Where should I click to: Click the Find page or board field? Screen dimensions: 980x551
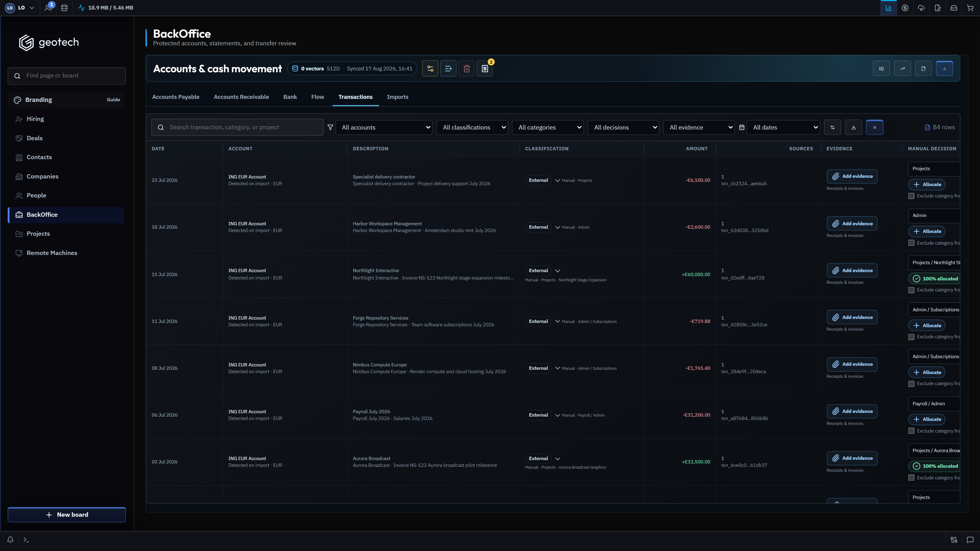66,76
